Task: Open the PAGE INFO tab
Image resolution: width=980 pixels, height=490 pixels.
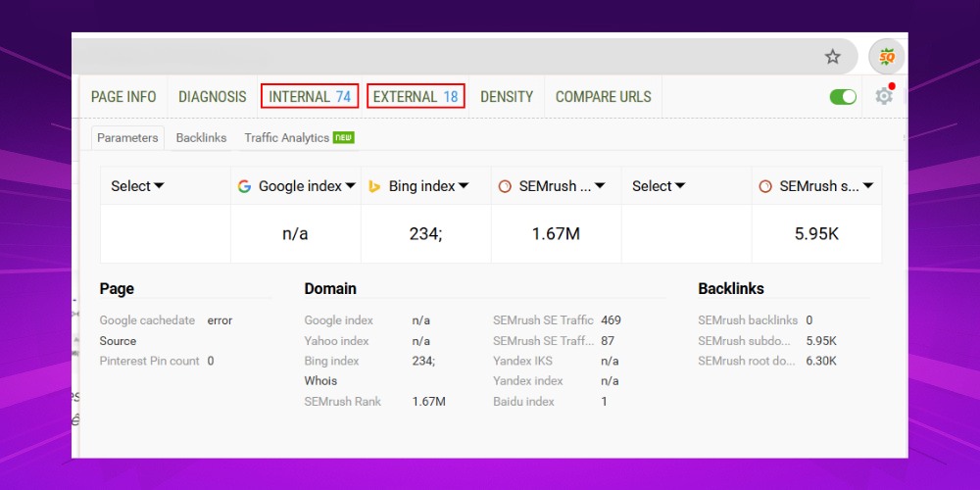Action: click(123, 97)
